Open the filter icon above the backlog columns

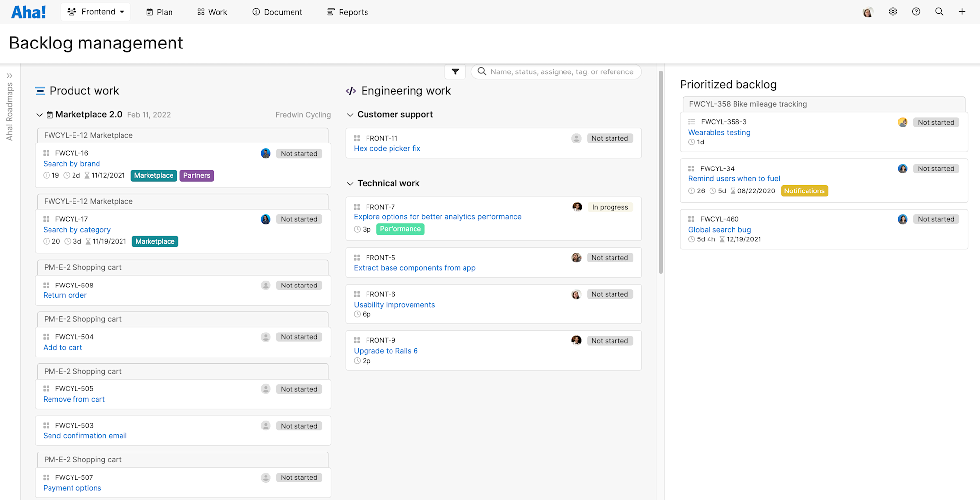point(455,71)
